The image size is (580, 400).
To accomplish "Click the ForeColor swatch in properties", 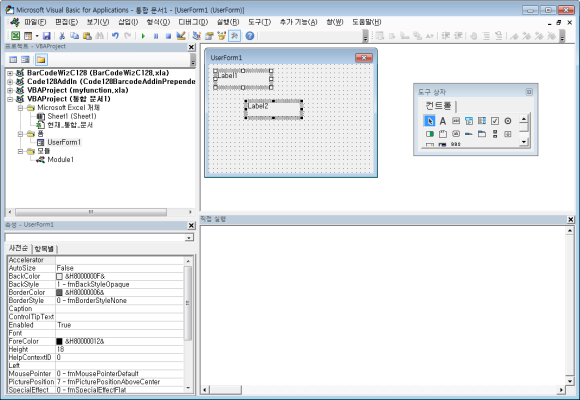I will 59,341.
